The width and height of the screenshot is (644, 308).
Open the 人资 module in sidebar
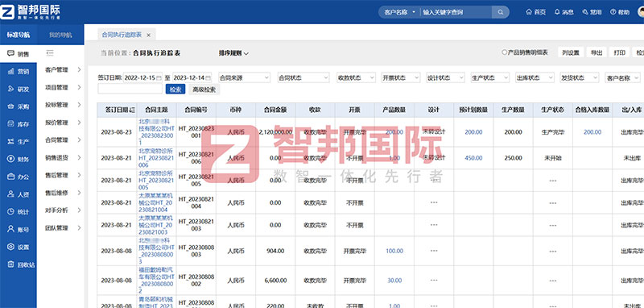tap(18, 194)
